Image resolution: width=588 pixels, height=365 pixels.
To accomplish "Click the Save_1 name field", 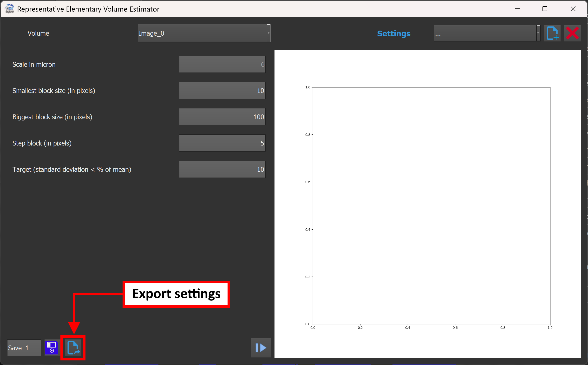I will click(23, 348).
